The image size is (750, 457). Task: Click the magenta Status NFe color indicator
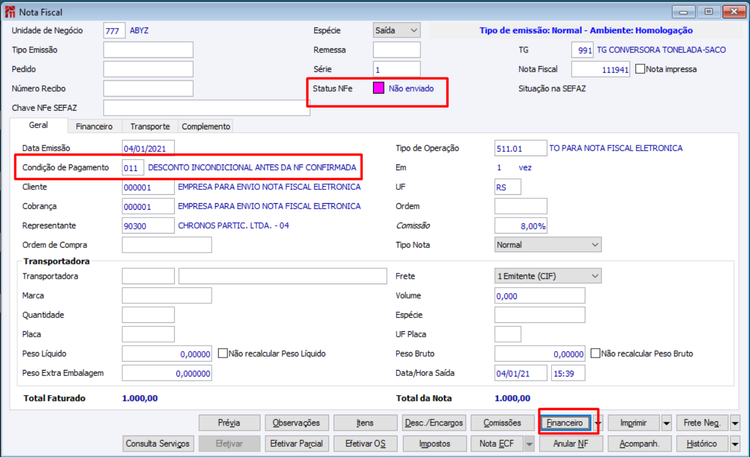378,88
